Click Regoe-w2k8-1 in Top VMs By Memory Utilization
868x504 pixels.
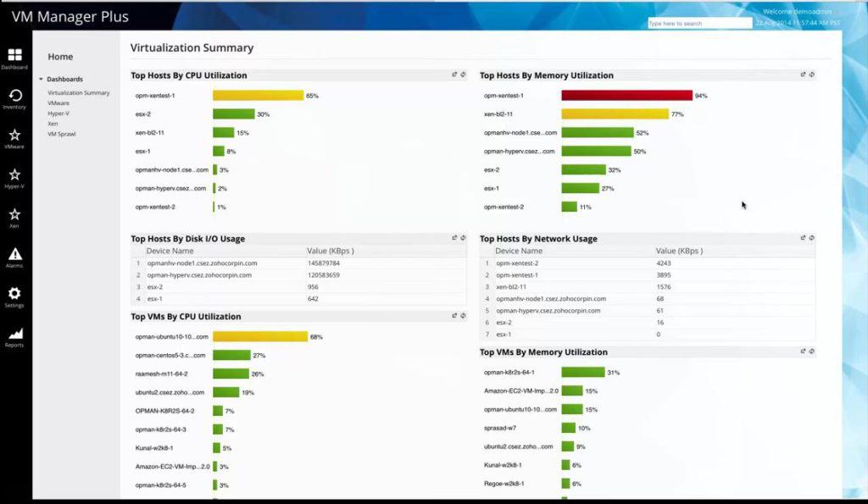504,484
